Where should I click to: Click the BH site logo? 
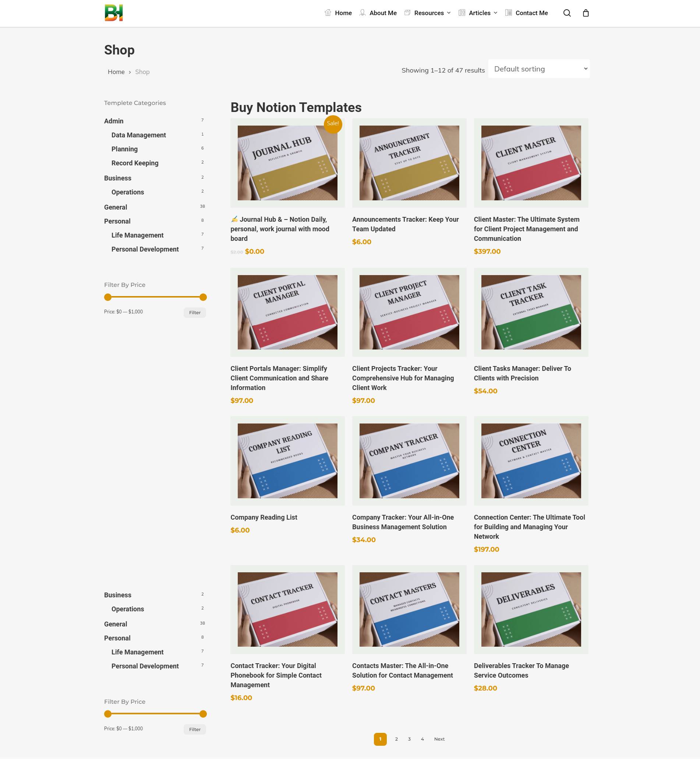pyautogui.click(x=114, y=13)
